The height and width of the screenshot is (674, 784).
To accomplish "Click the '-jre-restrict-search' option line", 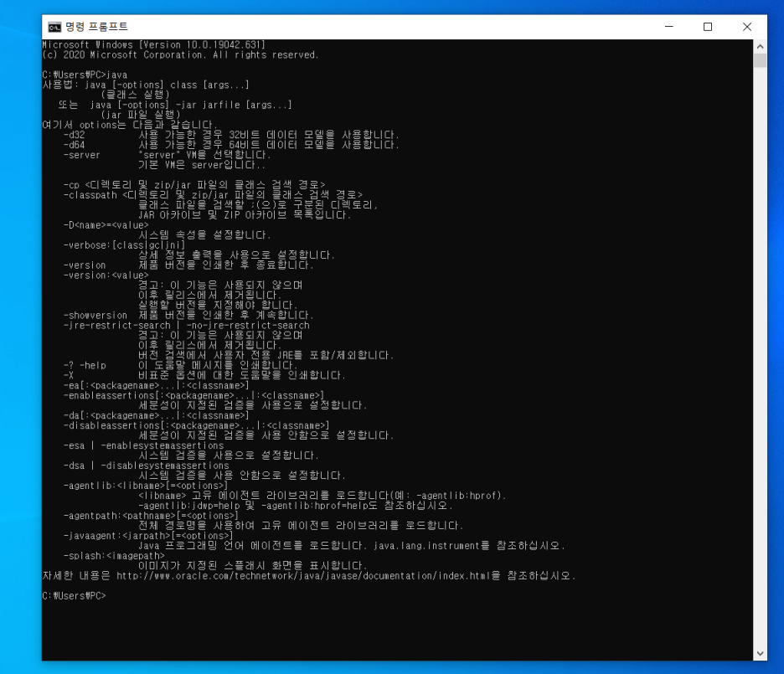I will 187,325.
